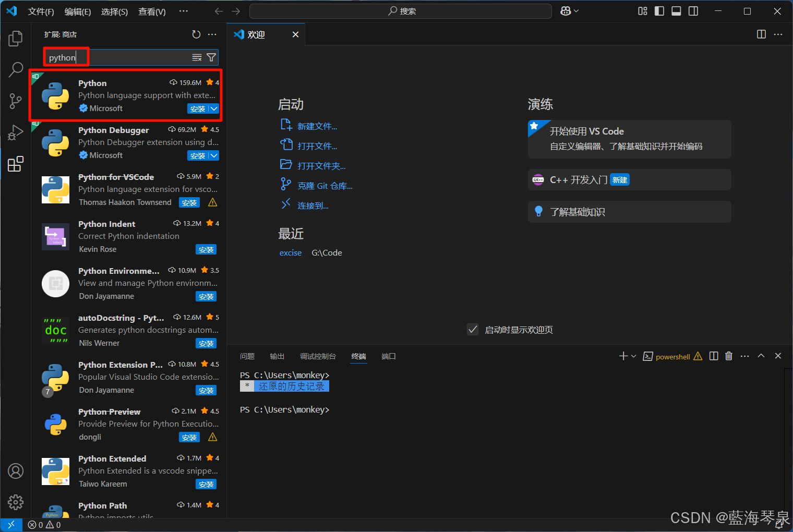793x532 pixels.
Task: Open Run and Debug view
Action: tap(16, 132)
